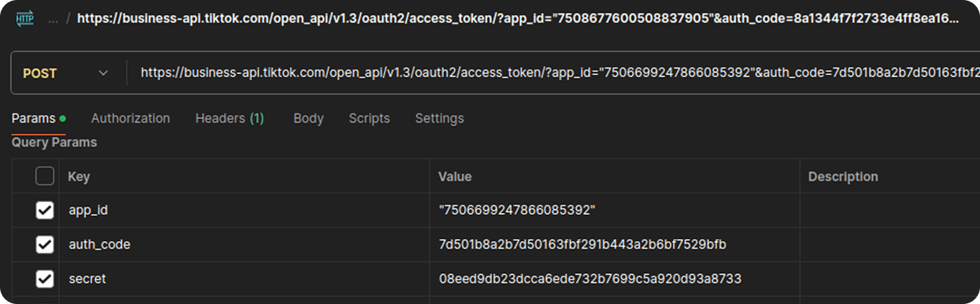Screen dimensions: 980x304
Task: Uncheck the auth_code parameter checkbox
Action: point(44,244)
